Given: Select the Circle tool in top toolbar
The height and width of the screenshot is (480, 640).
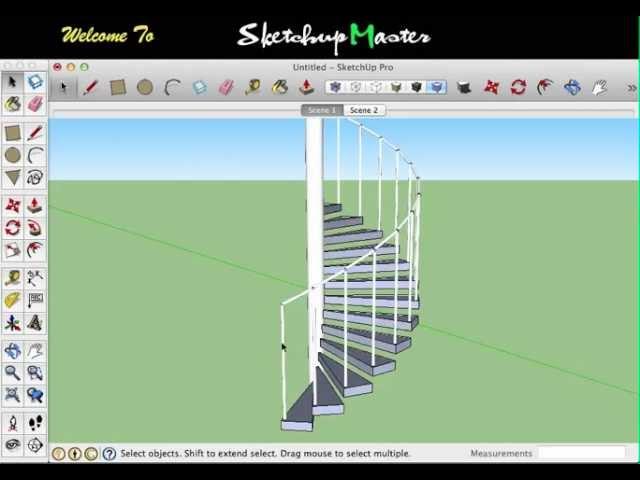Looking at the screenshot, I should [x=145, y=87].
